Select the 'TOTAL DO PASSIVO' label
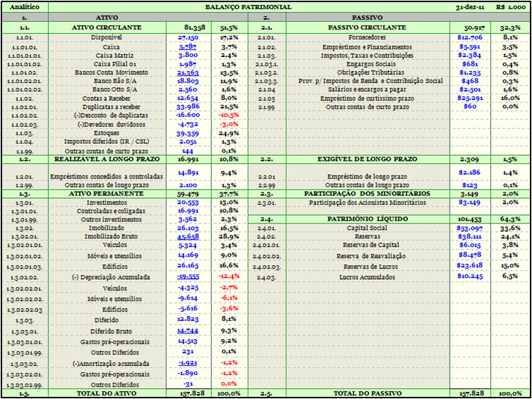 [x=368, y=393]
